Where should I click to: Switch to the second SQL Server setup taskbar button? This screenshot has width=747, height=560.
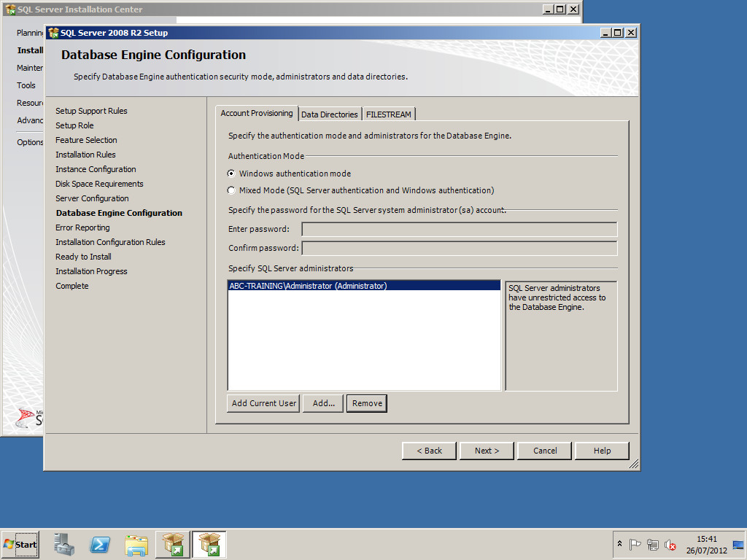coord(209,544)
